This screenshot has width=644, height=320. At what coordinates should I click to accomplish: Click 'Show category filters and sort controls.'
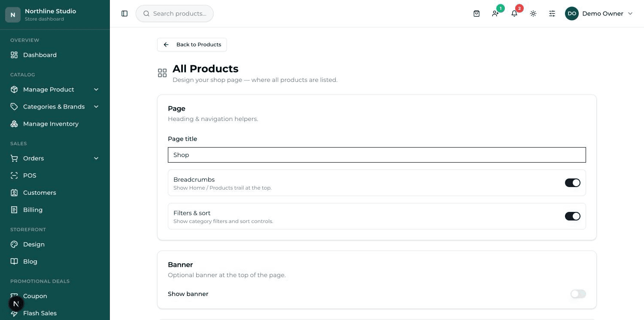(223, 221)
